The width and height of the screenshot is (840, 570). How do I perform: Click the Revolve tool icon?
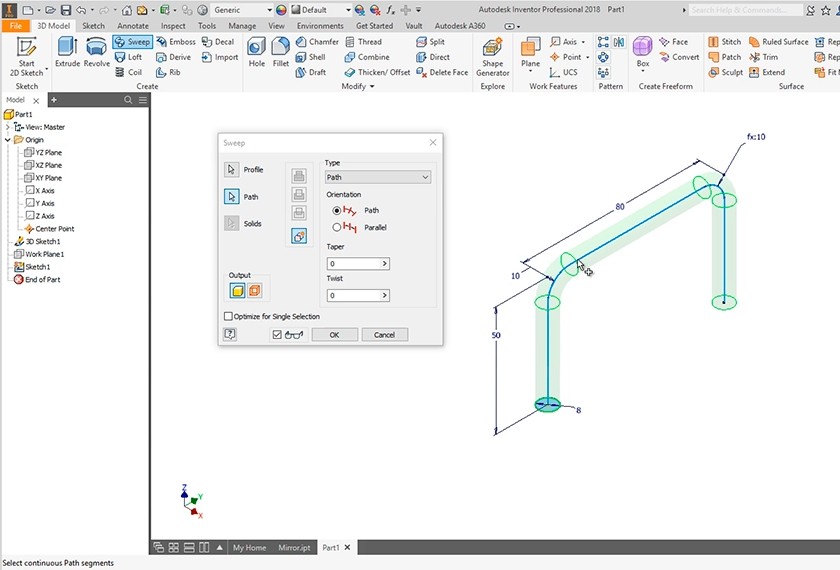click(97, 51)
